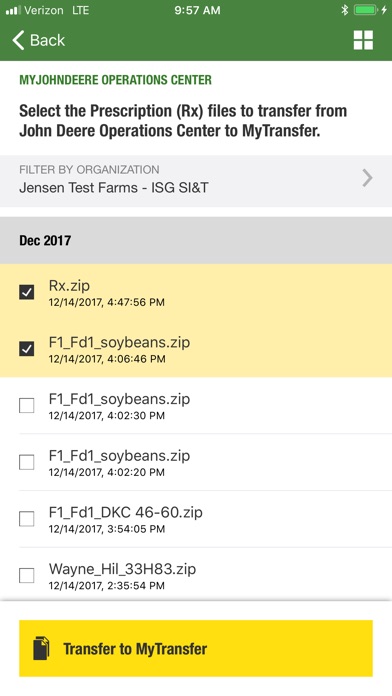This screenshot has height=696, width=392.
Task: Tap the Wayne_Hil_33H83.zip file name
Action: tap(122, 569)
